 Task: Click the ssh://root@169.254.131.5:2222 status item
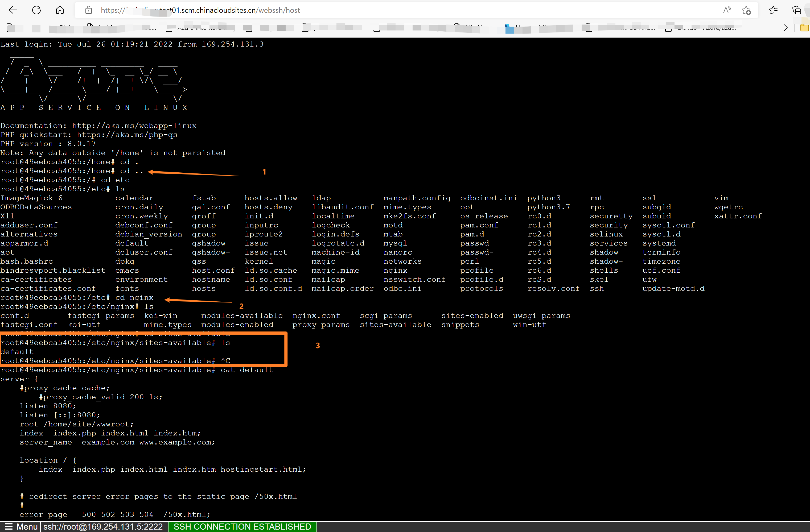click(x=103, y=527)
